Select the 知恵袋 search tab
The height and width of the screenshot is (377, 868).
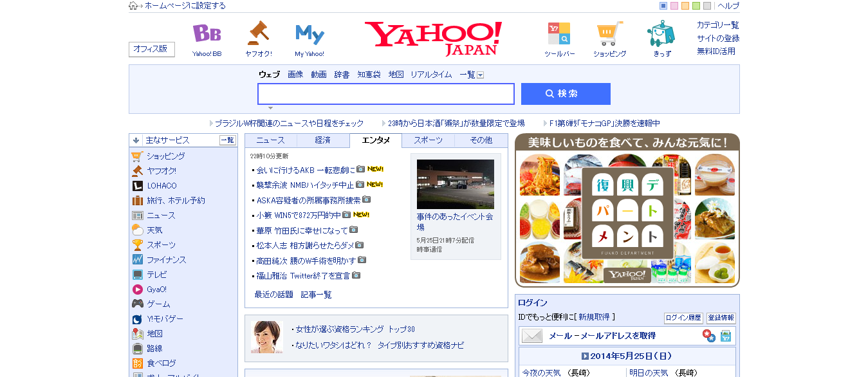tap(369, 75)
